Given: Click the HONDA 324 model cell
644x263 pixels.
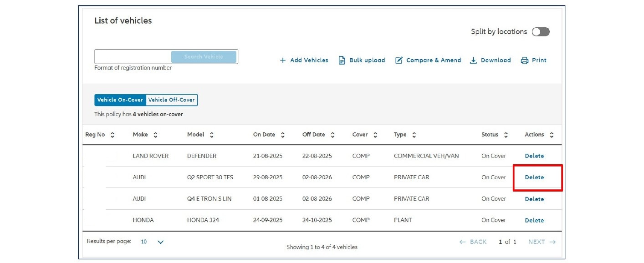Looking at the screenshot, I should coord(203,220).
